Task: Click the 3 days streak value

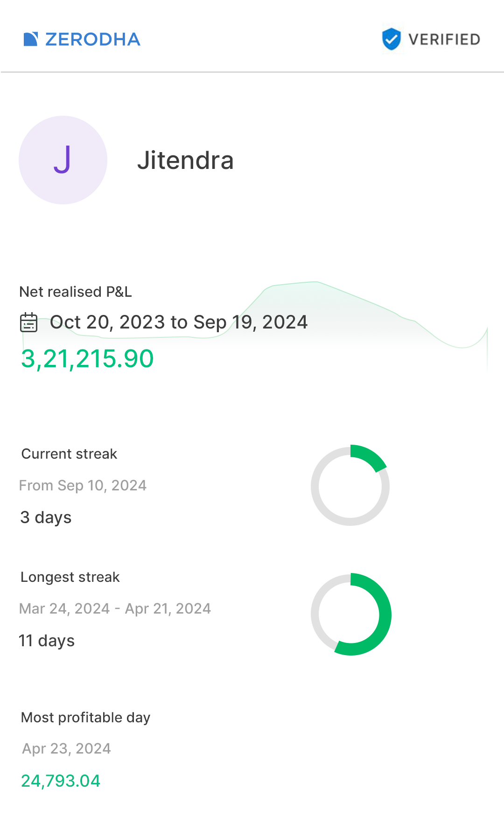Action: click(x=46, y=517)
